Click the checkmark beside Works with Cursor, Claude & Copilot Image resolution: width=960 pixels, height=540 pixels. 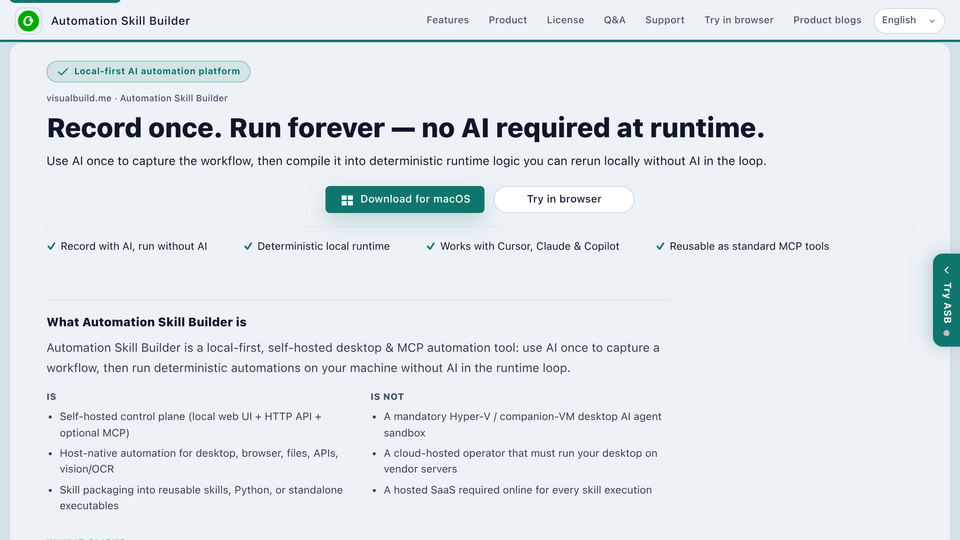pos(431,246)
